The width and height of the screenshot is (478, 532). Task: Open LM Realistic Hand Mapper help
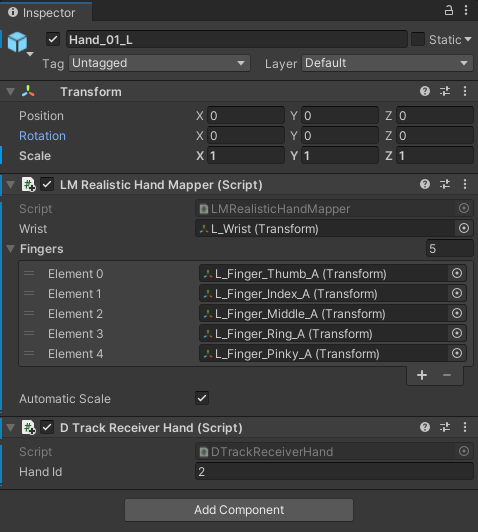coord(425,184)
